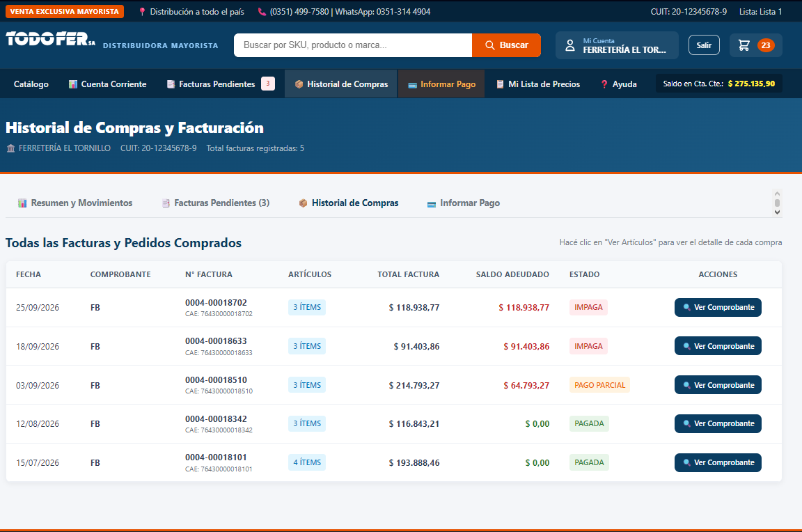The width and height of the screenshot is (802, 532).
Task: Click the date 15/07/2026
Action: point(38,463)
